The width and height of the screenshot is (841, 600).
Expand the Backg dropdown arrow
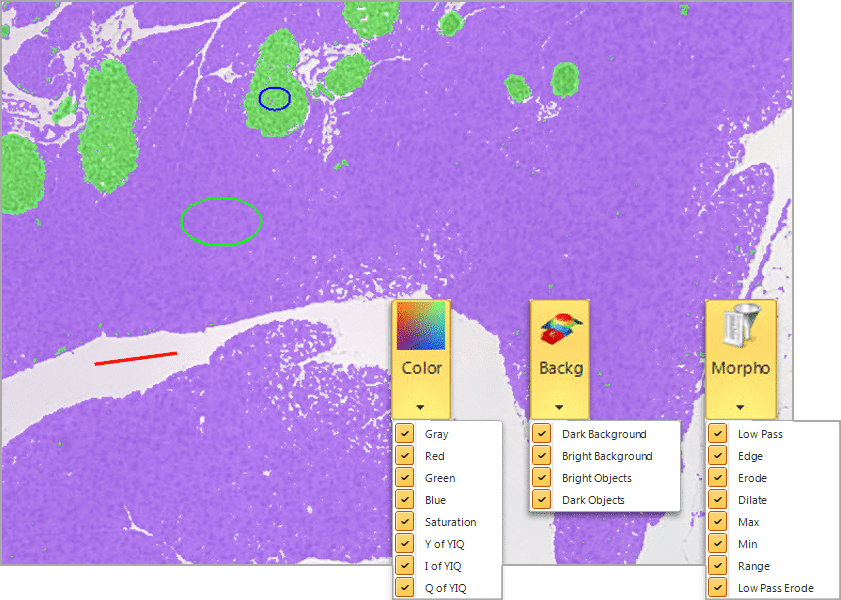click(559, 408)
